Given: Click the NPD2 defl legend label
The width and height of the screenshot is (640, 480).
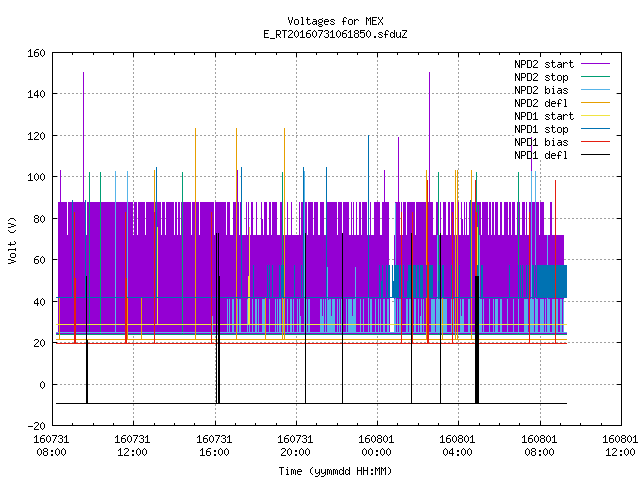Looking at the screenshot, I should coord(541,103).
